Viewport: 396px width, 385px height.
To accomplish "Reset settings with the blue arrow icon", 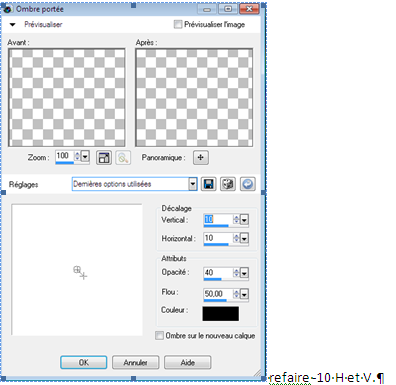I will pyautogui.click(x=248, y=184).
